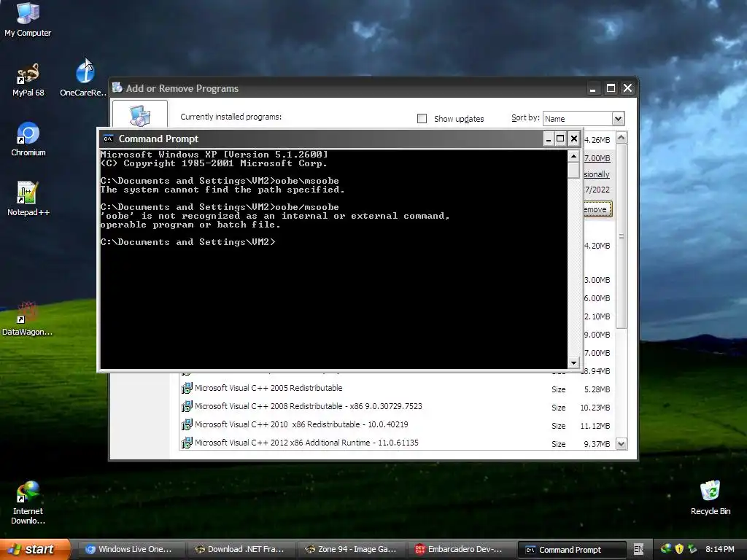Switch to Embarcadero Dev-... taskbar item
The image size is (747, 560).
(460, 549)
